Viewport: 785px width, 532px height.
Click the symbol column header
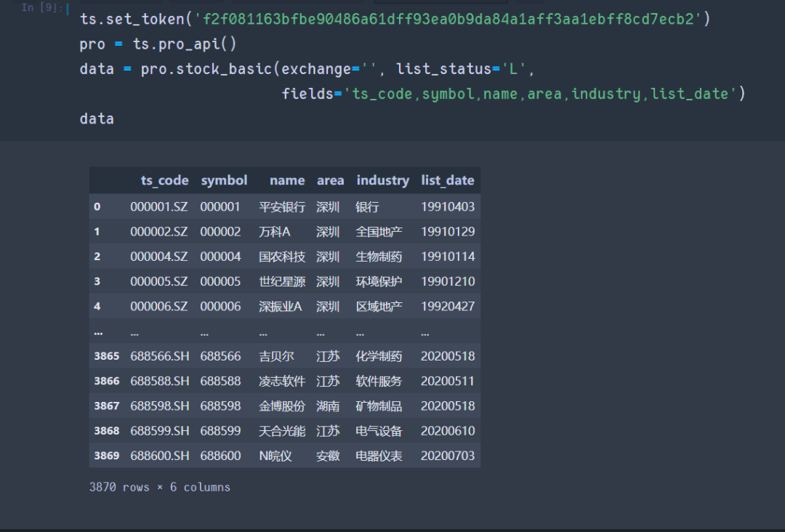(x=224, y=180)
